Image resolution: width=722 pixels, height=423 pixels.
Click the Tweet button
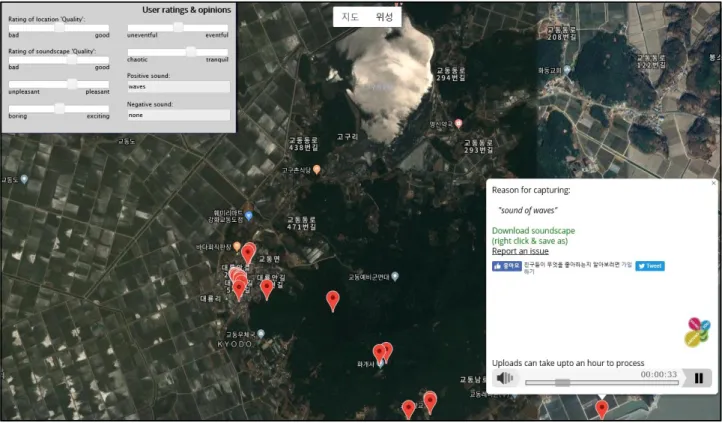[x=650, y=266]
